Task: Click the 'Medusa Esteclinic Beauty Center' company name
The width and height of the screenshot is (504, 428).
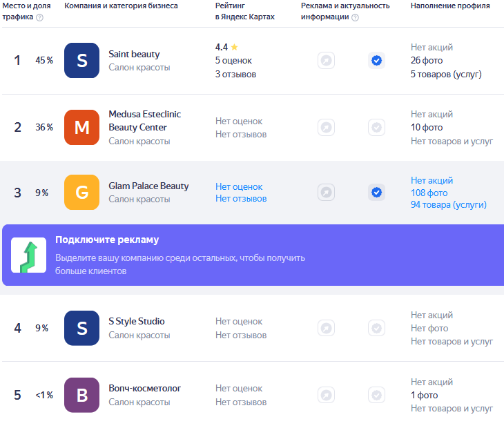Action: pos(145,121)
